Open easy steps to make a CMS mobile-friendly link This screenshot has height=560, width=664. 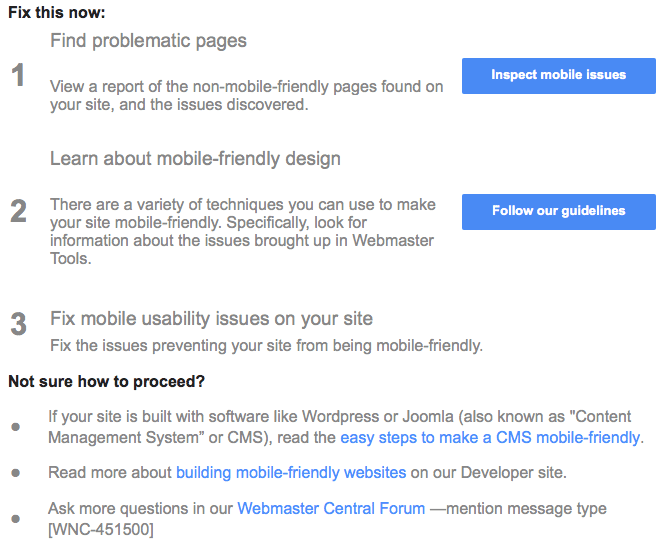click(491, 437)
